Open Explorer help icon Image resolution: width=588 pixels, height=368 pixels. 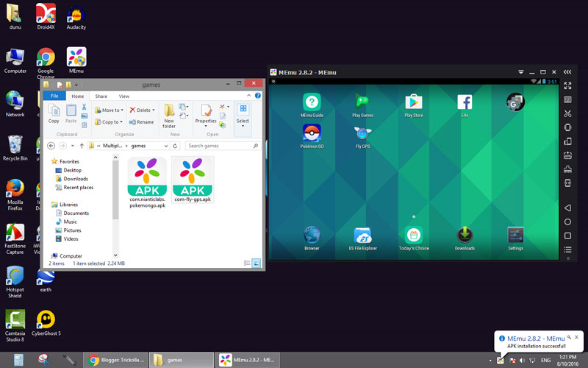[x=258, y=96]
